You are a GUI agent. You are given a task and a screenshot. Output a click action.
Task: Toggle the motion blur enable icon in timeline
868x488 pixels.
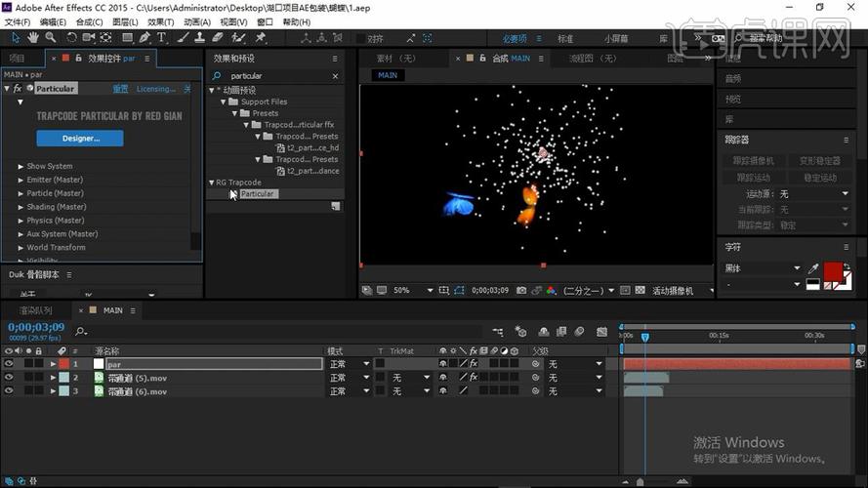click(579, 332)
